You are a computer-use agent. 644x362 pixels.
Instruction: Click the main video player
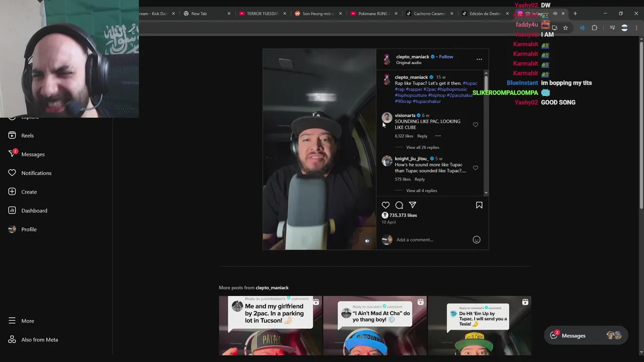point(319,149)
